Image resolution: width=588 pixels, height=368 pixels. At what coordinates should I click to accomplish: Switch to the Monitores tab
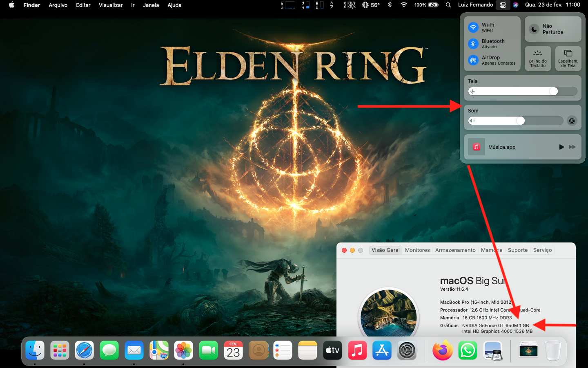417,250
